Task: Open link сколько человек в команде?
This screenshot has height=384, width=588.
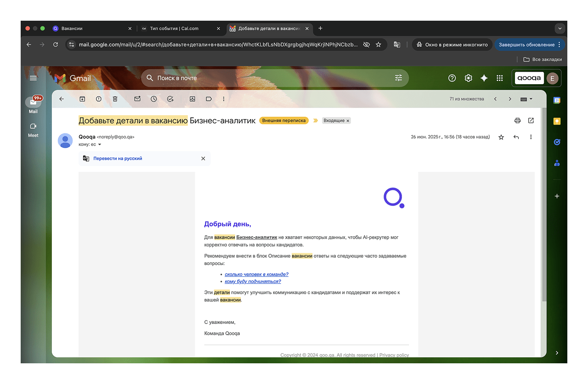Action: (x=256, y=274)
